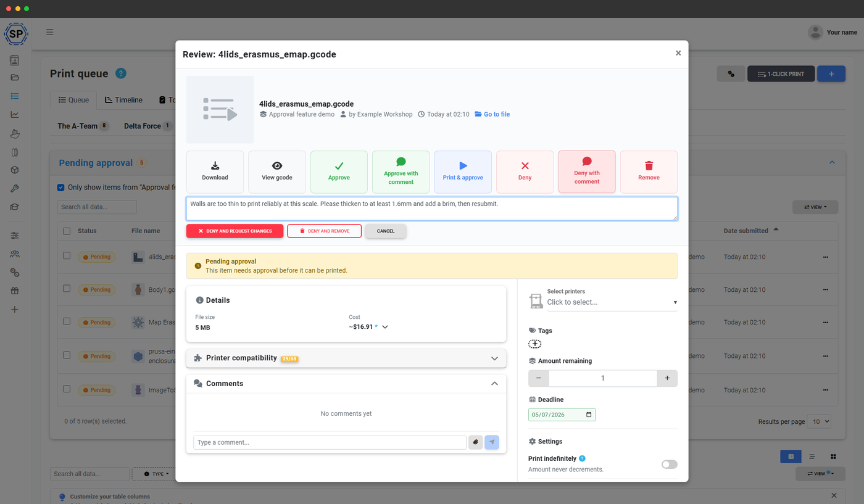Increase Amount remaining with plus button

coord(667,378)
